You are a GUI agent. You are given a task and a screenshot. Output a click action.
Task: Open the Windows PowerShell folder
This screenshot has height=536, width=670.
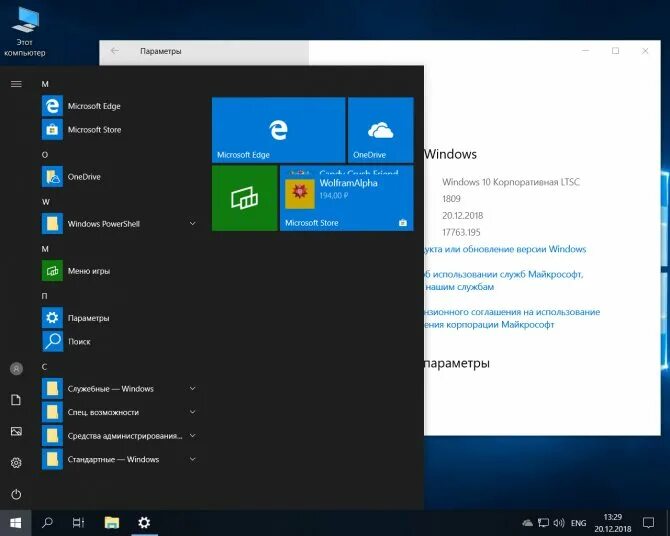[120, 224]
